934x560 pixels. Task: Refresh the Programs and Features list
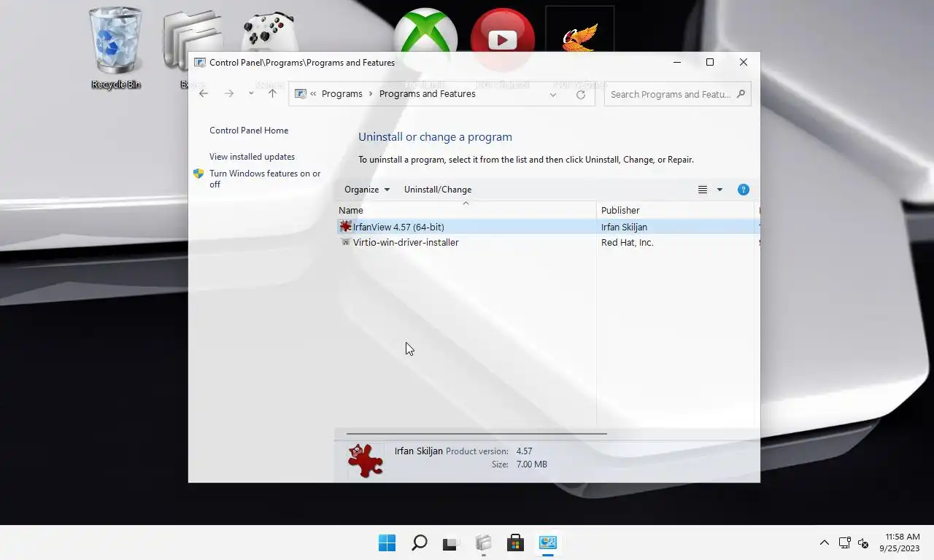pyautogui.click(x=581, y=94)
